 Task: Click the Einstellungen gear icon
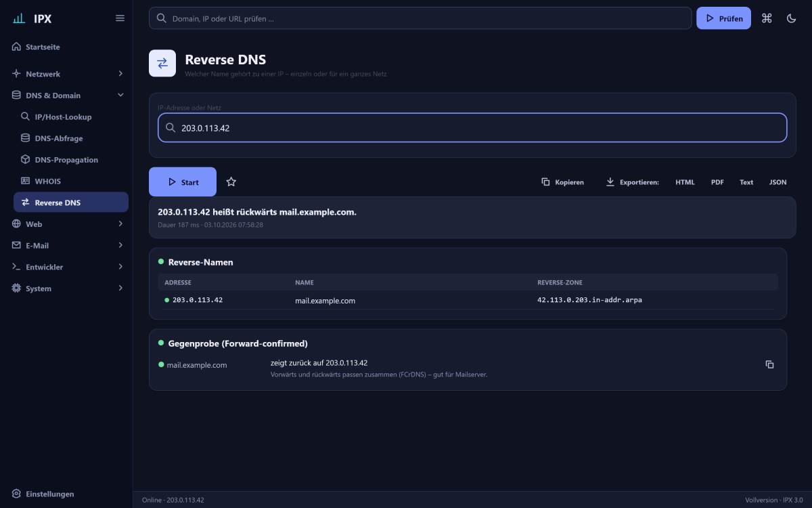pyautogui.click(x=16, y=494)
